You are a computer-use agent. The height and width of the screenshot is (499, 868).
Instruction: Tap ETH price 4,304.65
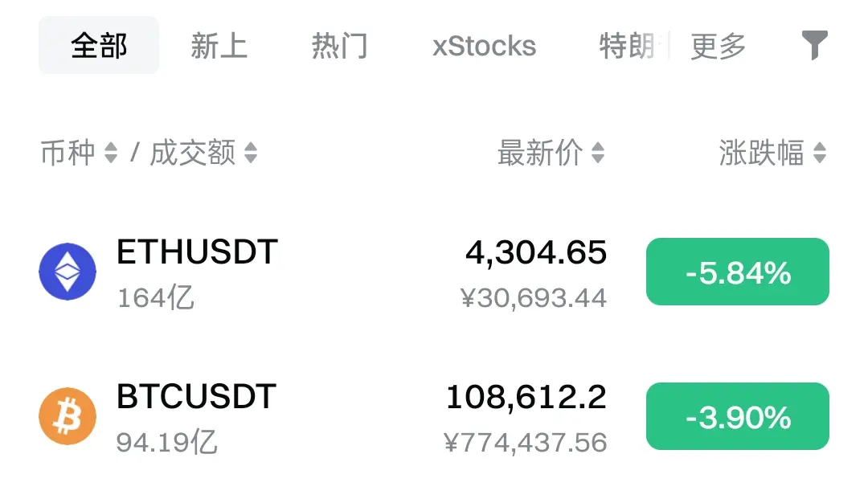(x=536, y=253)
